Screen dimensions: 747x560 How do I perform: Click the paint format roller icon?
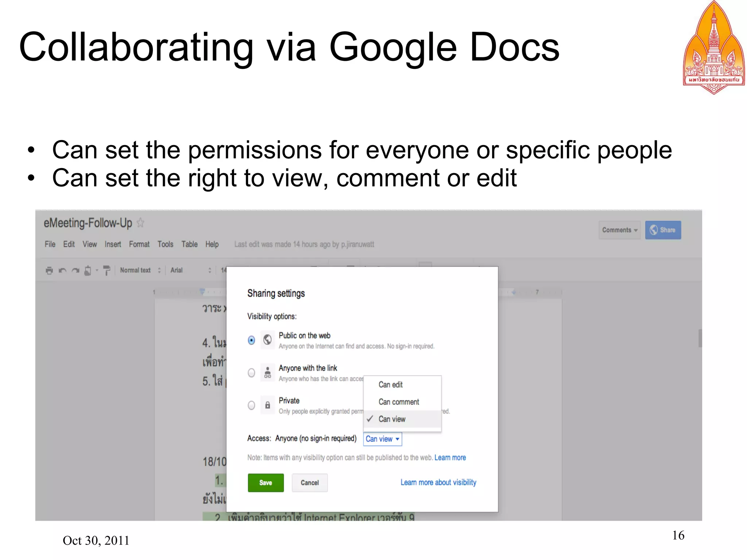pos(107,270)
